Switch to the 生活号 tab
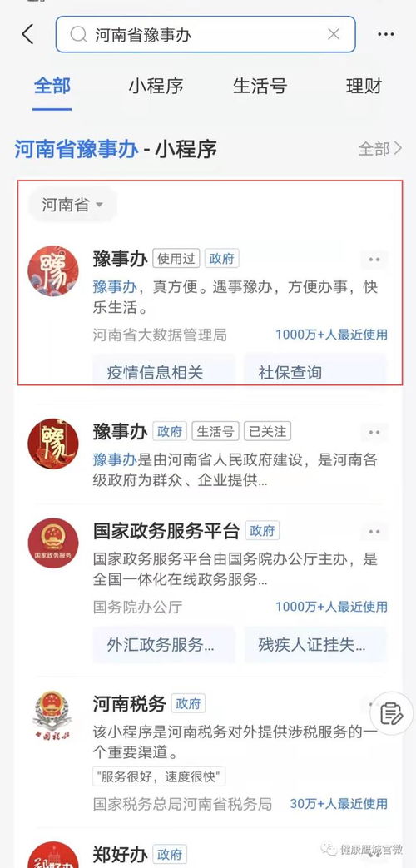416x868 pixels. pos(260,87)
